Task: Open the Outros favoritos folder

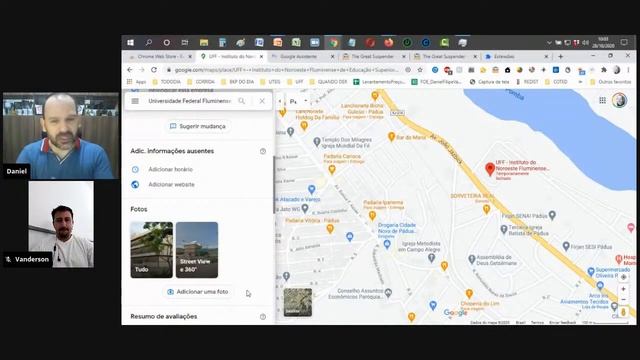Action: (611, 82)
